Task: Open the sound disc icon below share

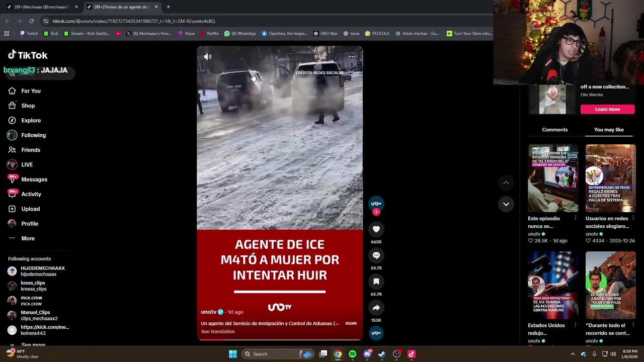Action: click(376, 333)
